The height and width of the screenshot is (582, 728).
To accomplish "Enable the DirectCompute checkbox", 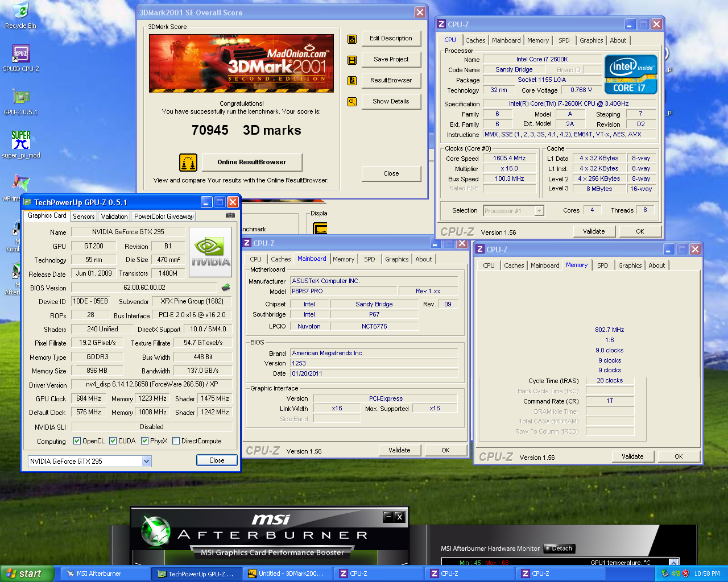I will click(176, 441).
